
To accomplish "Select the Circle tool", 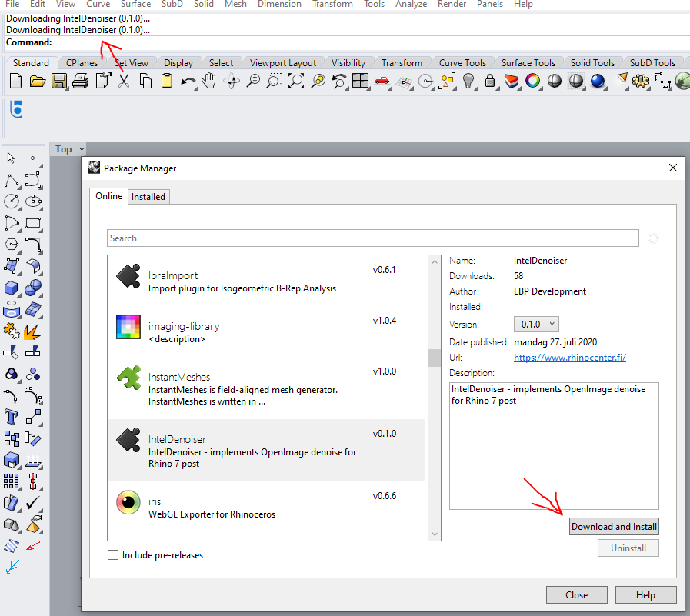I will pos(12,201).
